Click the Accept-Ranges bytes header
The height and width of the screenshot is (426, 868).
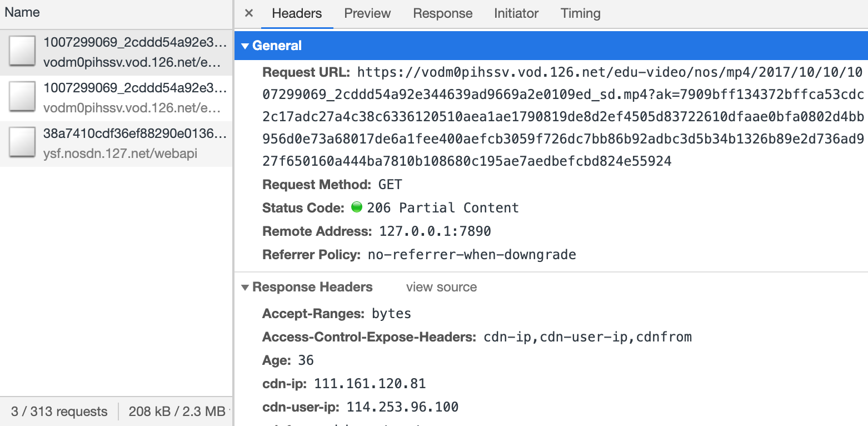tap(337, 314)
